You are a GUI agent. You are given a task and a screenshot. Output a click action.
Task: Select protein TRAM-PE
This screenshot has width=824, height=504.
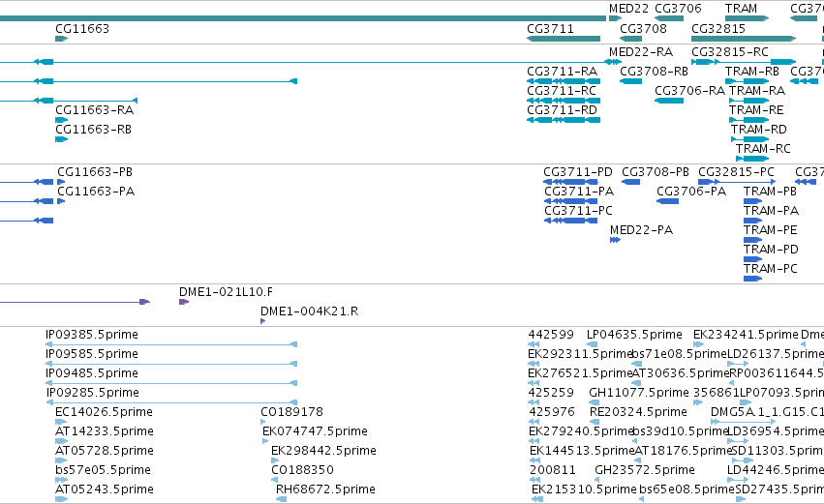(771, 230)
